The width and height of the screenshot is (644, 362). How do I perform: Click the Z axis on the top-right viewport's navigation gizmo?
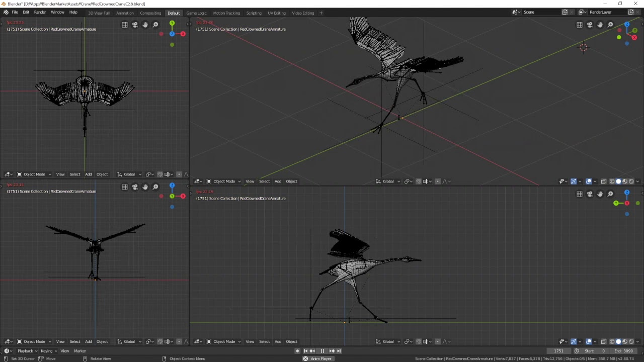click(x=627, y=24)
